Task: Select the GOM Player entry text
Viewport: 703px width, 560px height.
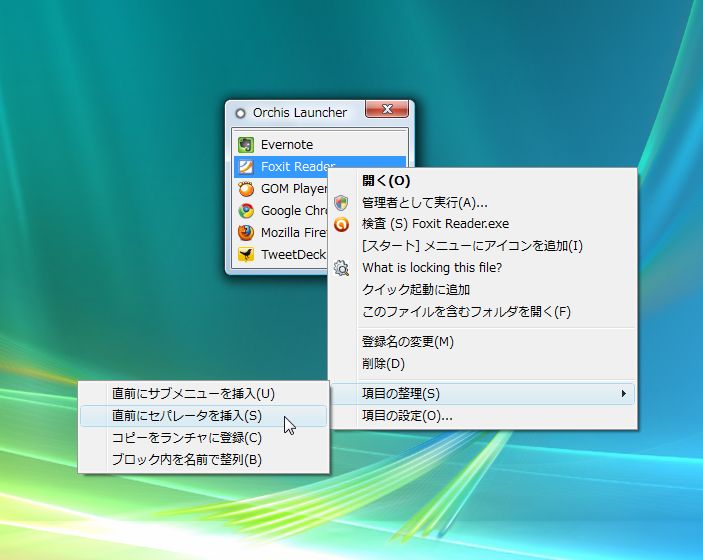Action: click(294, 189)
